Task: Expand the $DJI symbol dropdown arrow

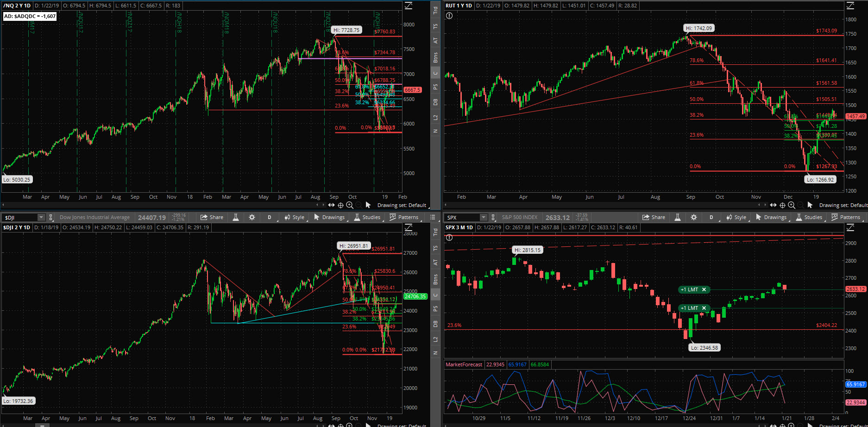Action: tap(41, 217)
